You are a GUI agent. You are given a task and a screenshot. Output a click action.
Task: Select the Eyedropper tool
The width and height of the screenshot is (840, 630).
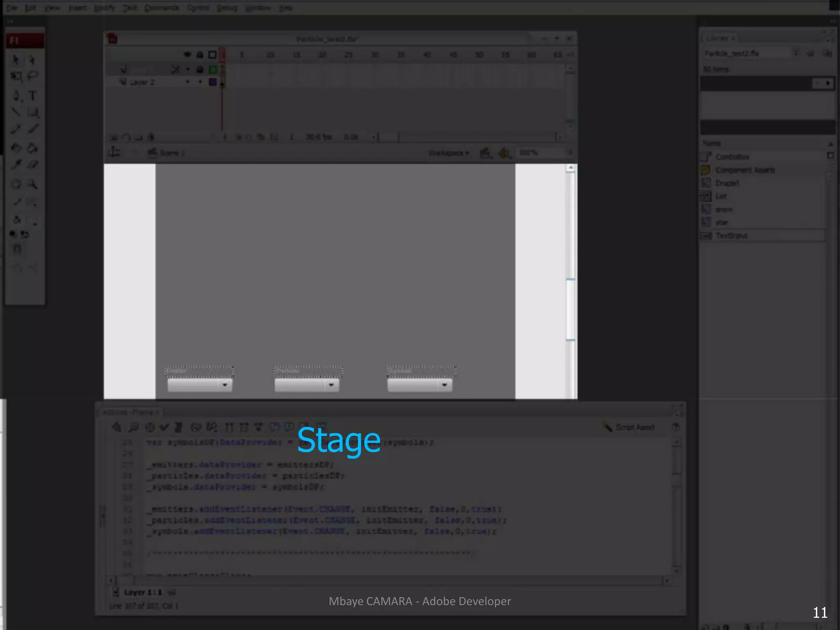click(x=16, y=165)
